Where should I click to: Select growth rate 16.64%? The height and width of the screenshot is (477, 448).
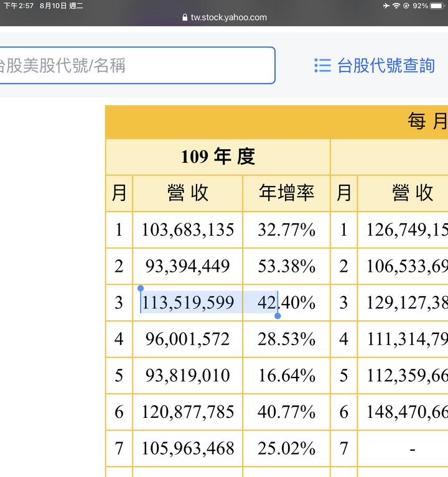[286, 376]
